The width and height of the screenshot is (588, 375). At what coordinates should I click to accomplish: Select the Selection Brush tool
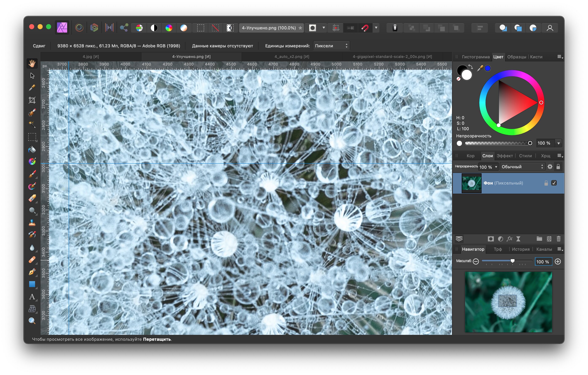(x=32, y=112)
